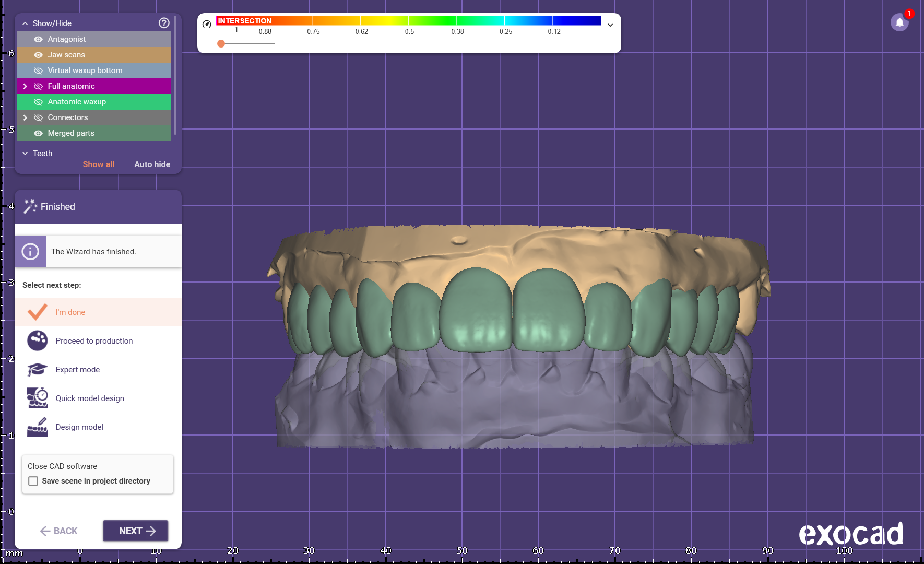Click the info icon beside Wizard message
This screenshot has height=564, width=924.
point(30,252)
